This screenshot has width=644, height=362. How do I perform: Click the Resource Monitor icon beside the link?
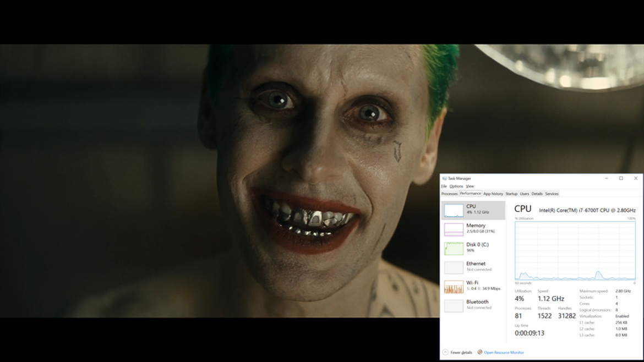[x=480, y=352]
